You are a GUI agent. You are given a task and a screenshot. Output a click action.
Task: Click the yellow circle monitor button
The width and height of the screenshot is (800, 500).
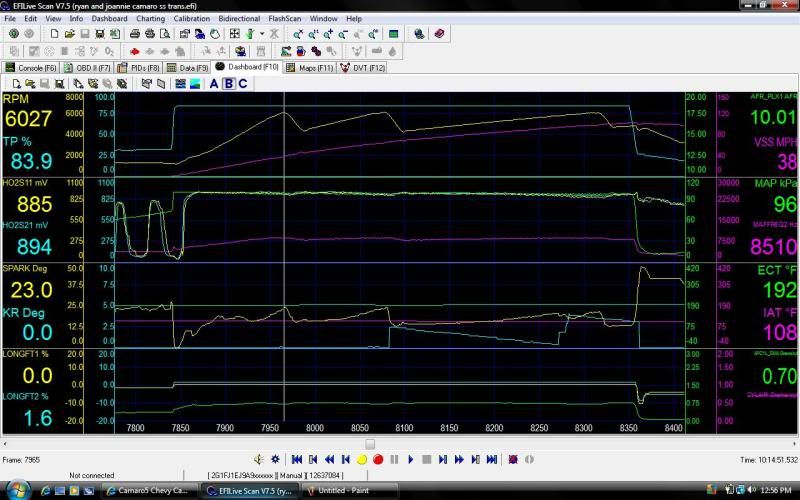coord(362,459)
